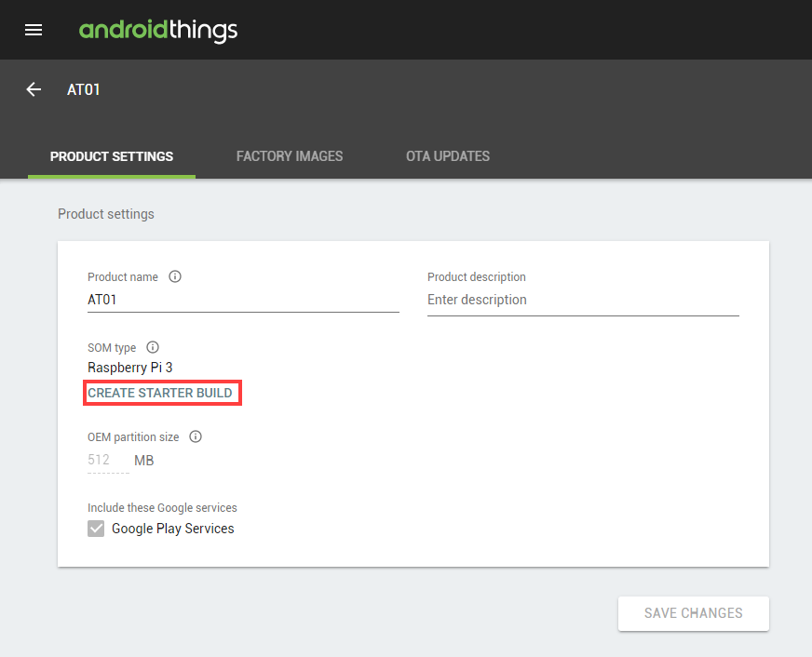Click the Google Play Services label text
The image size is (812, 657).
(x=173, y=529)
